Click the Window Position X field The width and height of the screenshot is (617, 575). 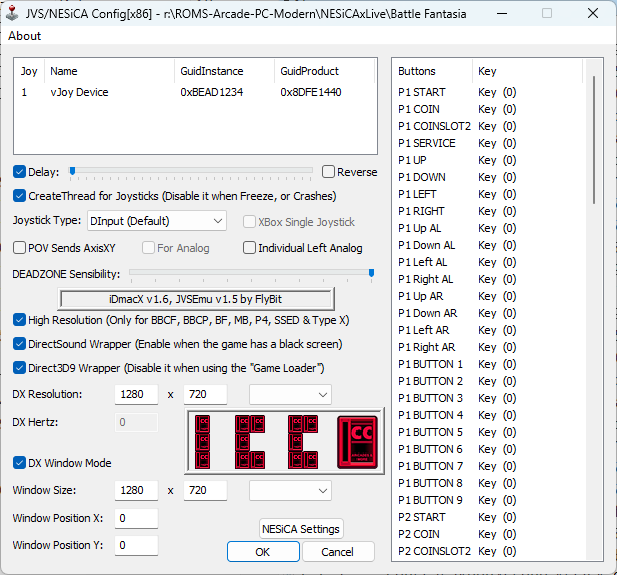136,518
